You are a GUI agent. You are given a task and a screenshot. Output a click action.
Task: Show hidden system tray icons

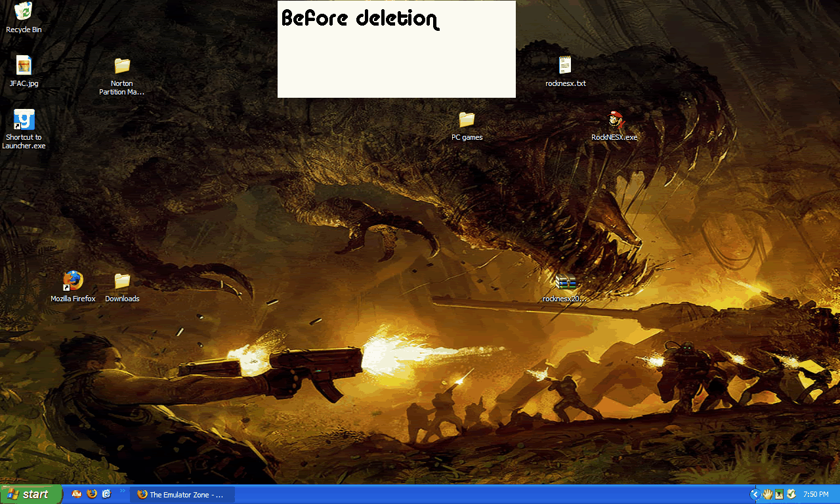tap(755, 494)
